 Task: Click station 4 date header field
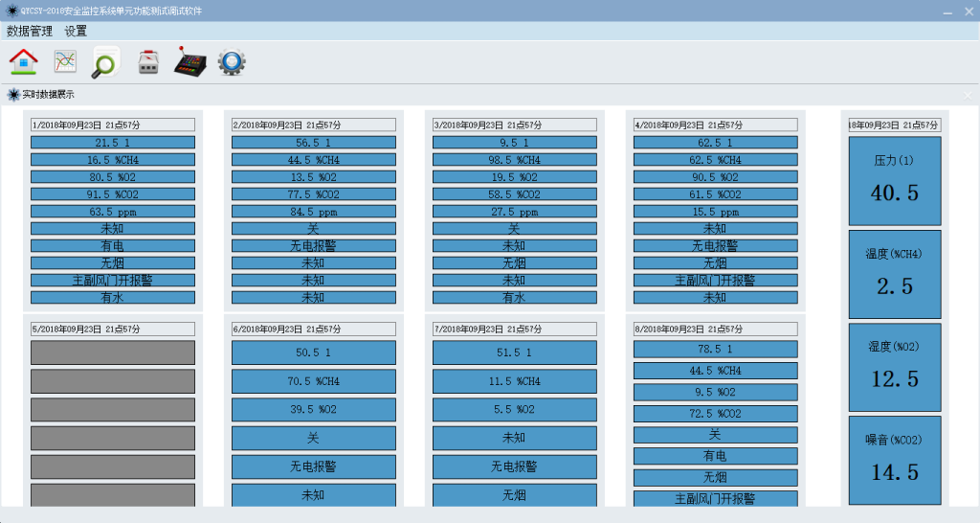tap(716, 125)
